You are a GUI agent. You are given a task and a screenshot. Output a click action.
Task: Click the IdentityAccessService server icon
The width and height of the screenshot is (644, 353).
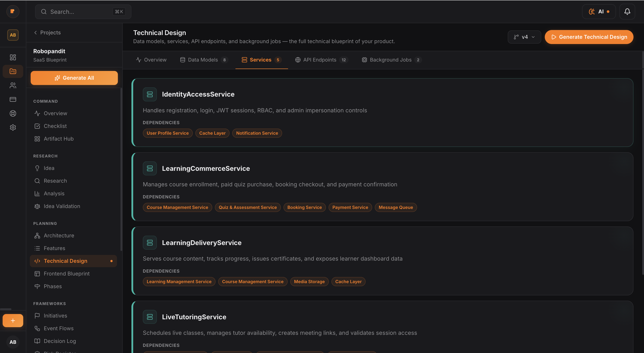[150, 94]
